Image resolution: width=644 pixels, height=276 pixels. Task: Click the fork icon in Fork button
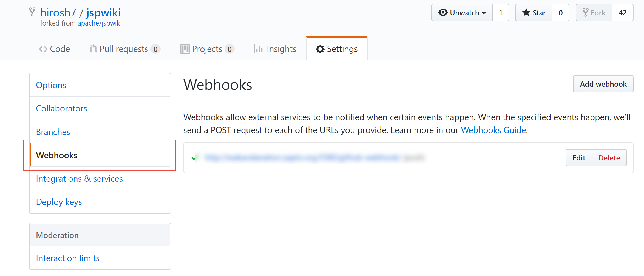(x=585, y=13)
